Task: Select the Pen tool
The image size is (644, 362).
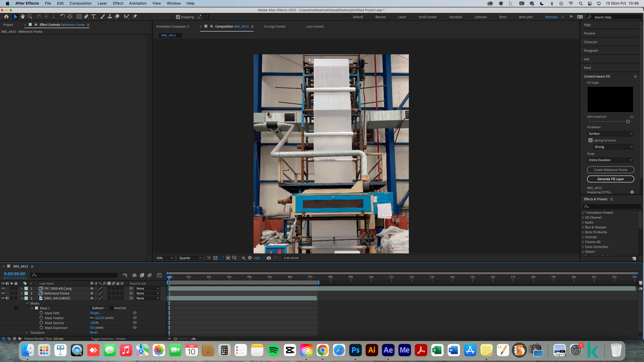Action: tap(86, 17)
